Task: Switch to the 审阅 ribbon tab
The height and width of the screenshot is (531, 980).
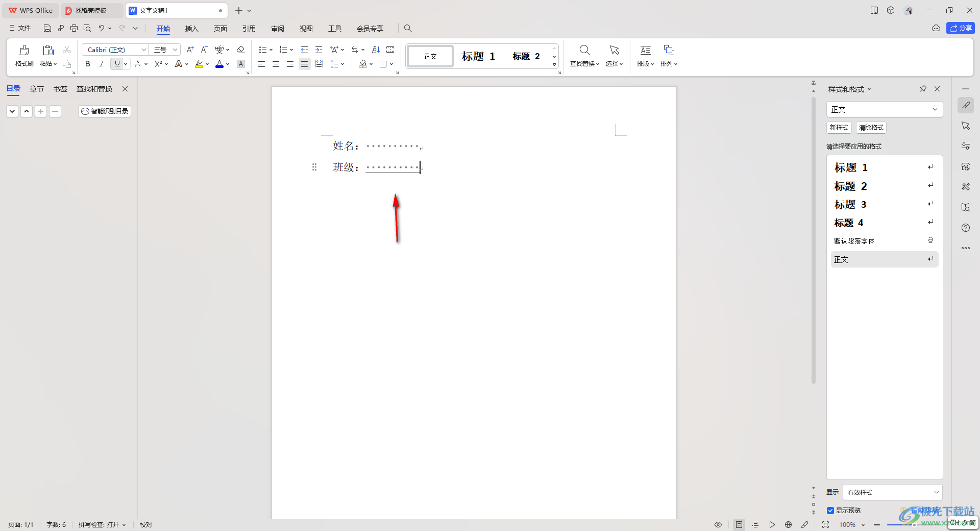Action: coord(278,29)
